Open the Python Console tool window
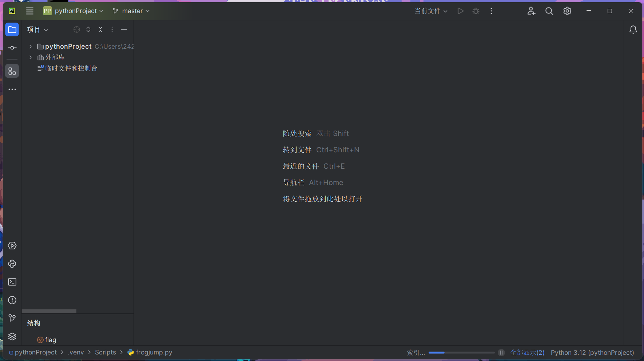This screenshot has width=644, height=361. point(12,264)
